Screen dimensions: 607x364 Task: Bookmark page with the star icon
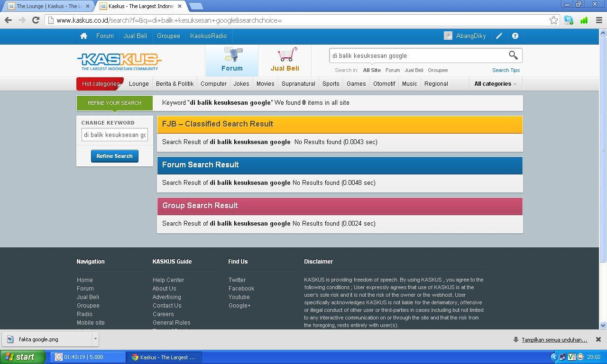tap(553, 20)
